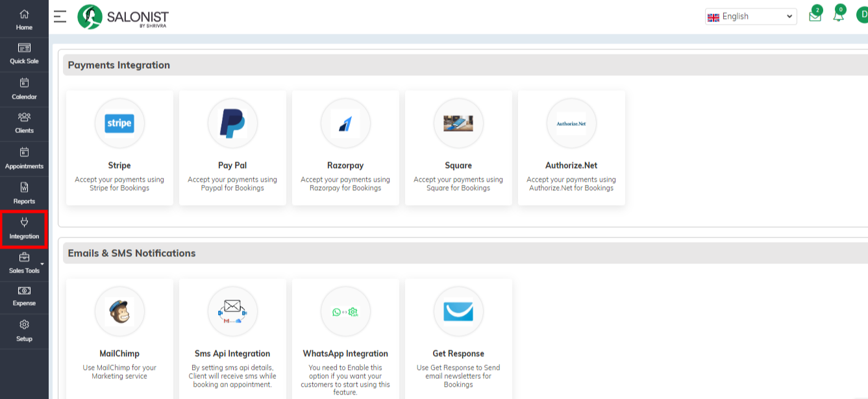Open the Home sidebar item
Image resolution: width=868 pixels, height=399 pixels.
pyautogui.click(x=24, y=19)
